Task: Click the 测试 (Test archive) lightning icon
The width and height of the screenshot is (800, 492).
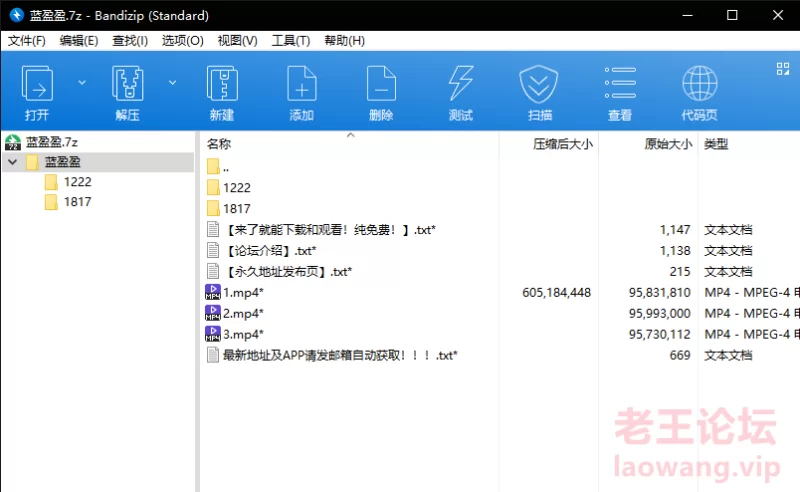Action: point(461,84)
